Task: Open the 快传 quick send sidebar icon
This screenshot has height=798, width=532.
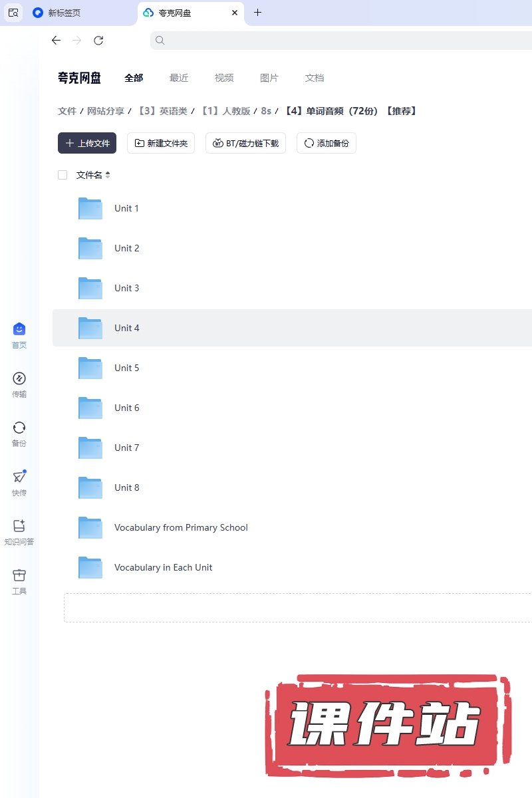Action: [x=19, y=477]
